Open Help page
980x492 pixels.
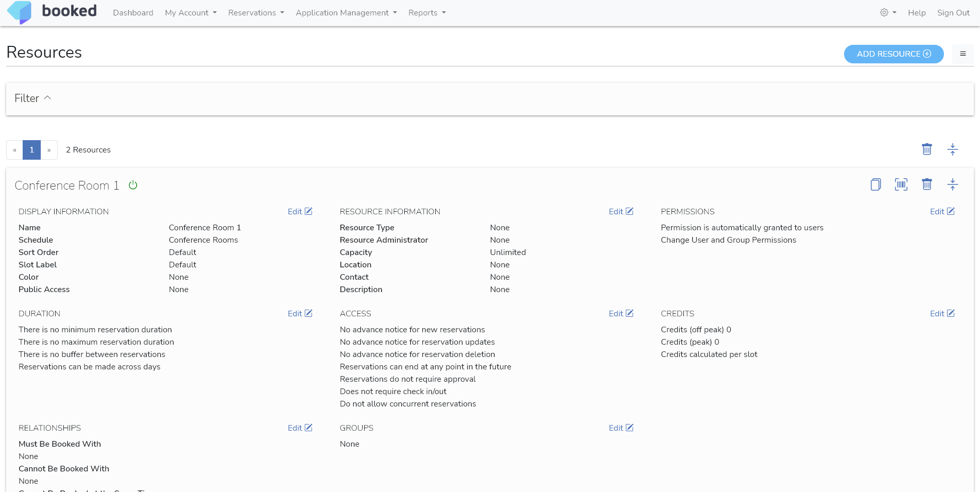pyautogui.click(x=917, y=12)
